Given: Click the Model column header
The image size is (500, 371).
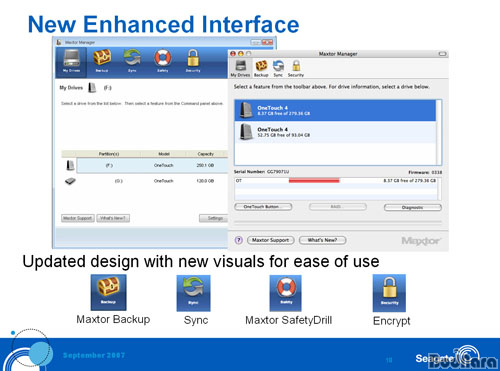Looking at the screenshot, I should [x=164, y=154].
